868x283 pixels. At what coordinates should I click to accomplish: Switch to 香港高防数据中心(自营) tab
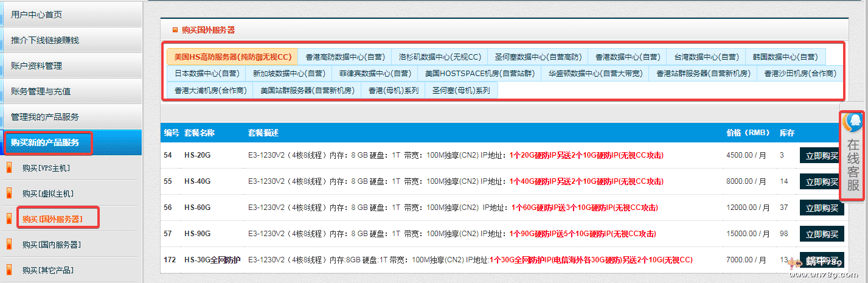tap(345, 57)
